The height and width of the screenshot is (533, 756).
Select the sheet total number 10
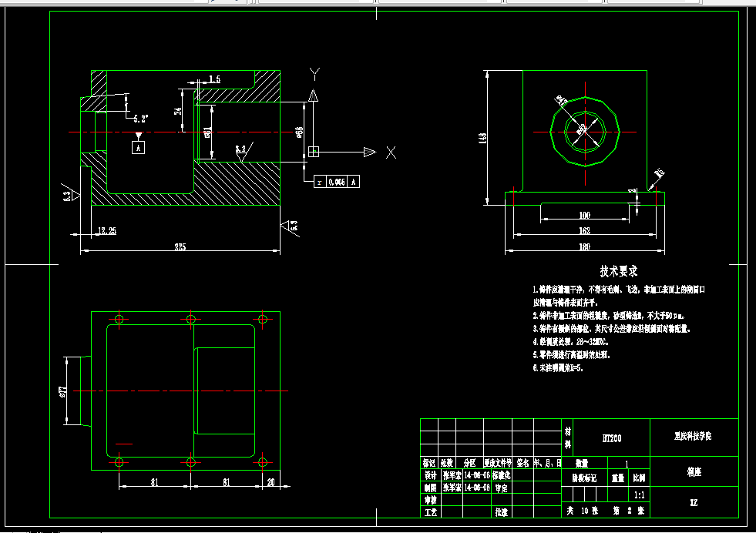coord(585,511)
